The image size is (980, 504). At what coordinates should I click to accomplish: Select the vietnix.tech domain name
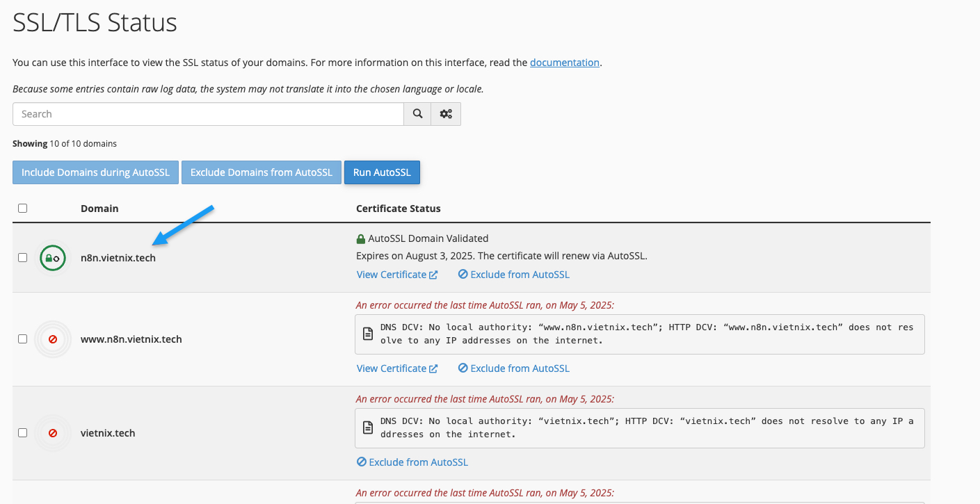pos(108,433)
